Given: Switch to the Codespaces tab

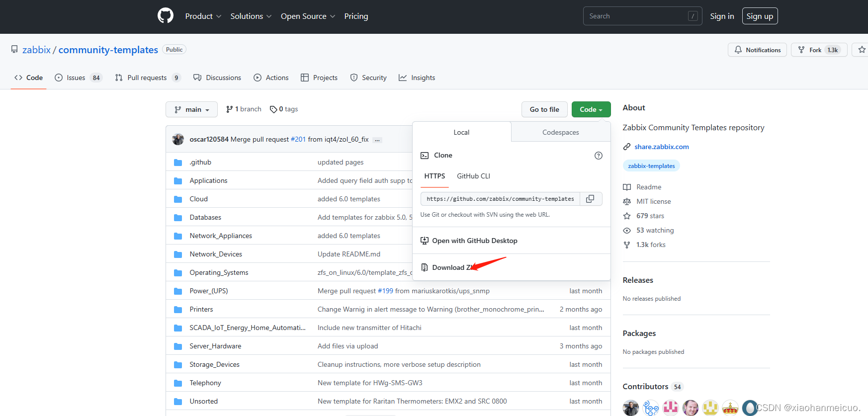Looking at the screenshot, I should (561, 132).
